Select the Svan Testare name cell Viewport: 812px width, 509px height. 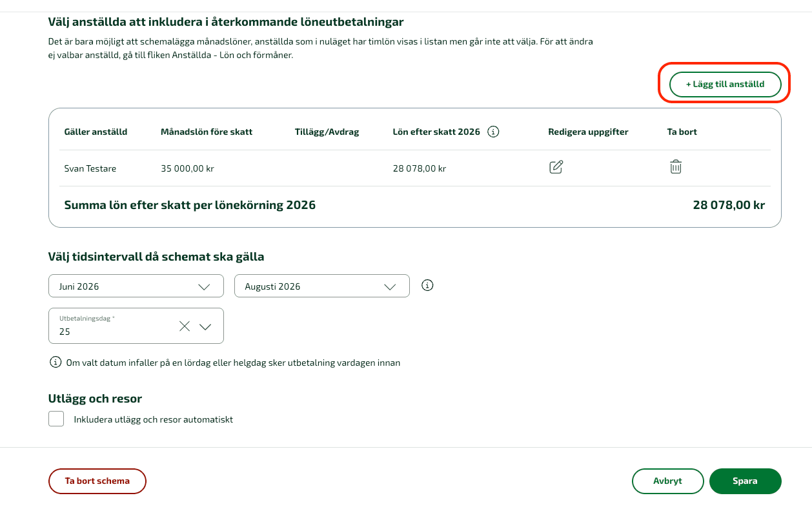pos(90,168)
